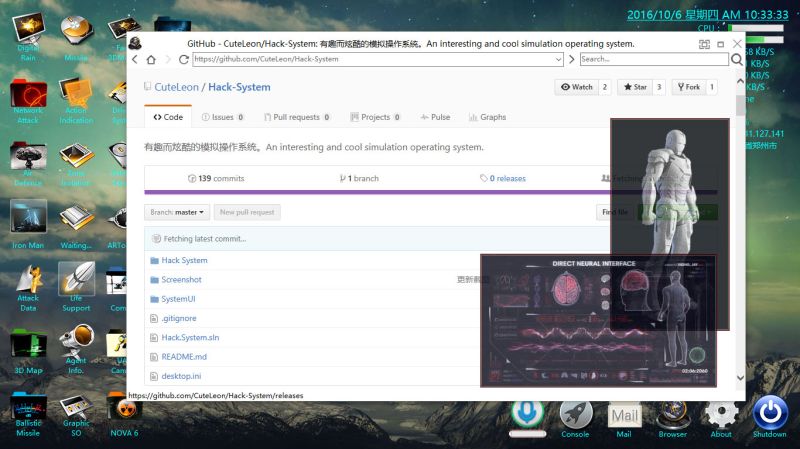800x449 pixels.
Task: Open the CuteLeon user link
Action: coord(177,87)
